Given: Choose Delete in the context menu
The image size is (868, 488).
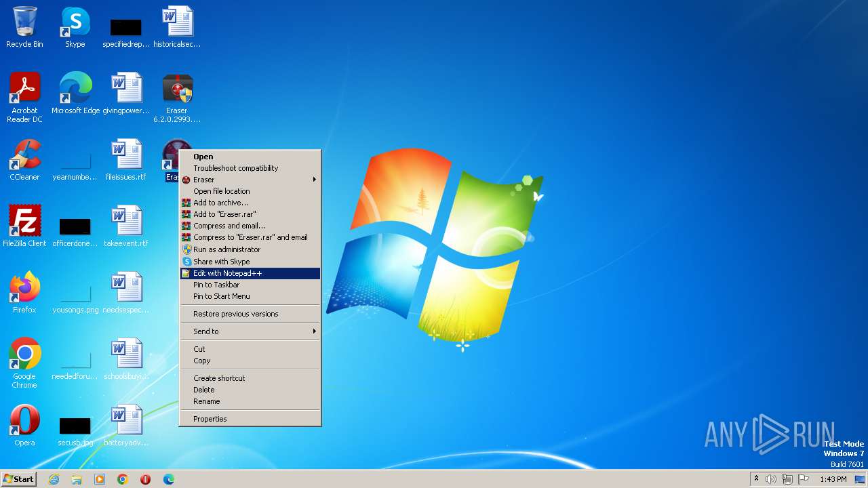Looking at the screenshot, I should pos(250,390).
